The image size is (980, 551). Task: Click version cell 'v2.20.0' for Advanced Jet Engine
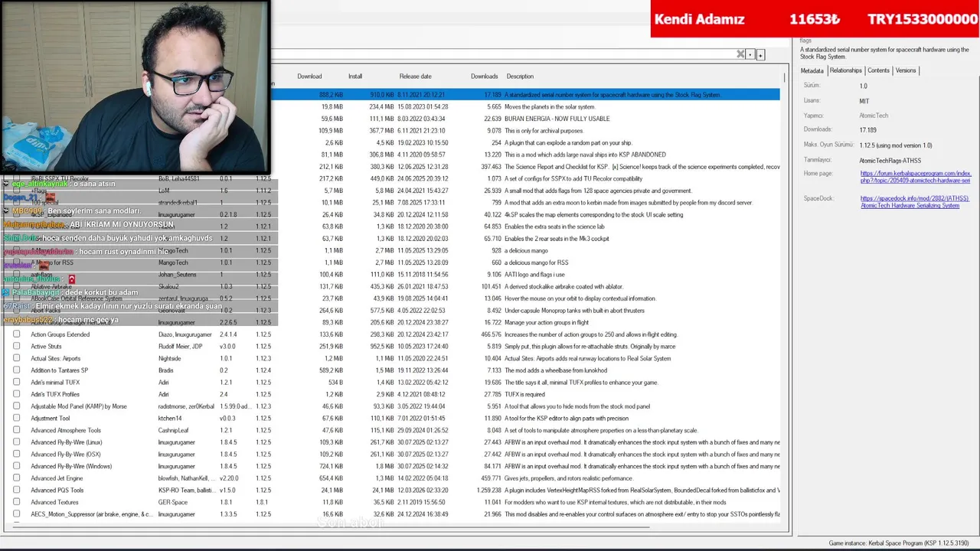click(x=229, y=478)
